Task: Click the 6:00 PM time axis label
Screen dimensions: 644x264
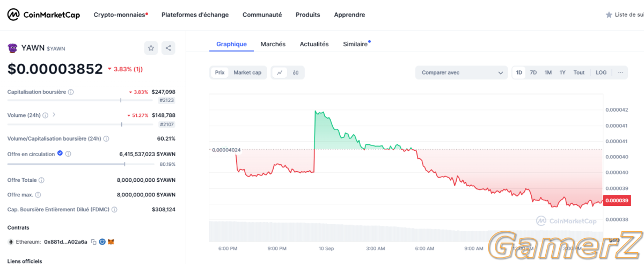Action: point(228,248)
